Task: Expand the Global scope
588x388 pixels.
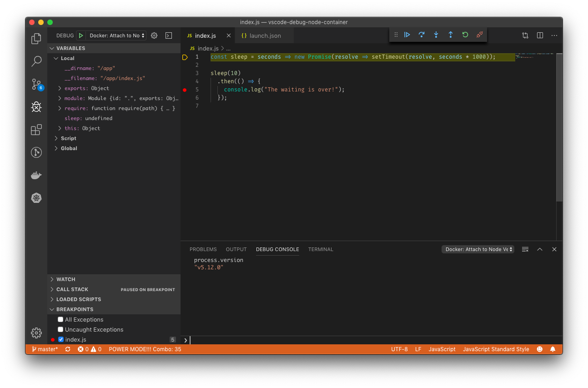Action: [114, 148]
